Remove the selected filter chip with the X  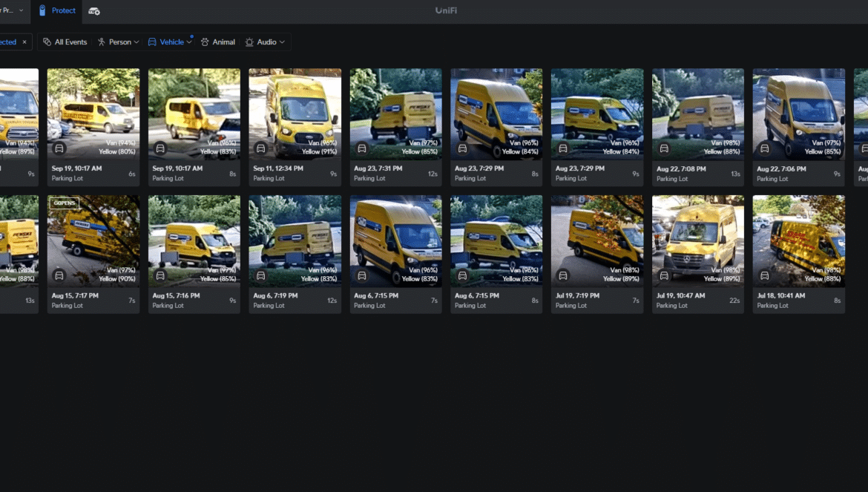pos(24,42)
